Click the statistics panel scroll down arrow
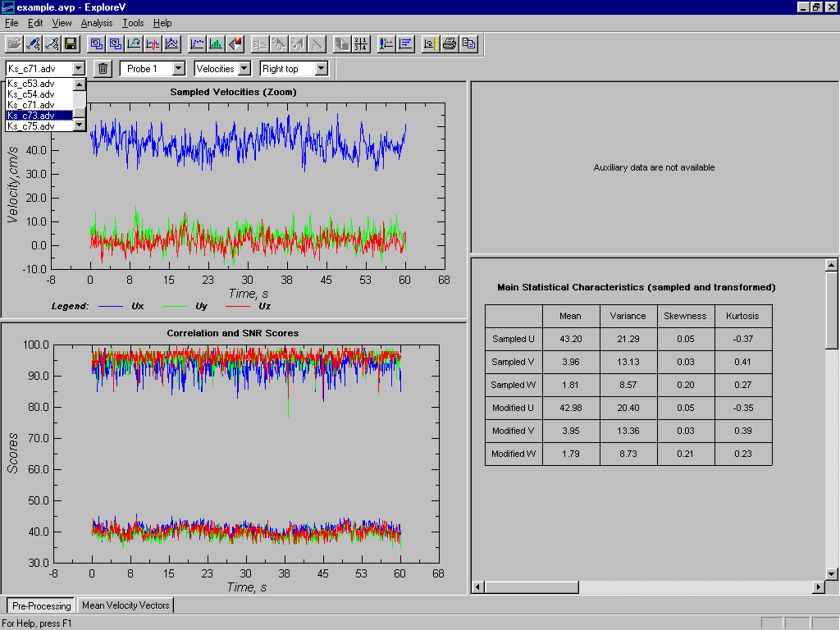 (x=831, y=573)
